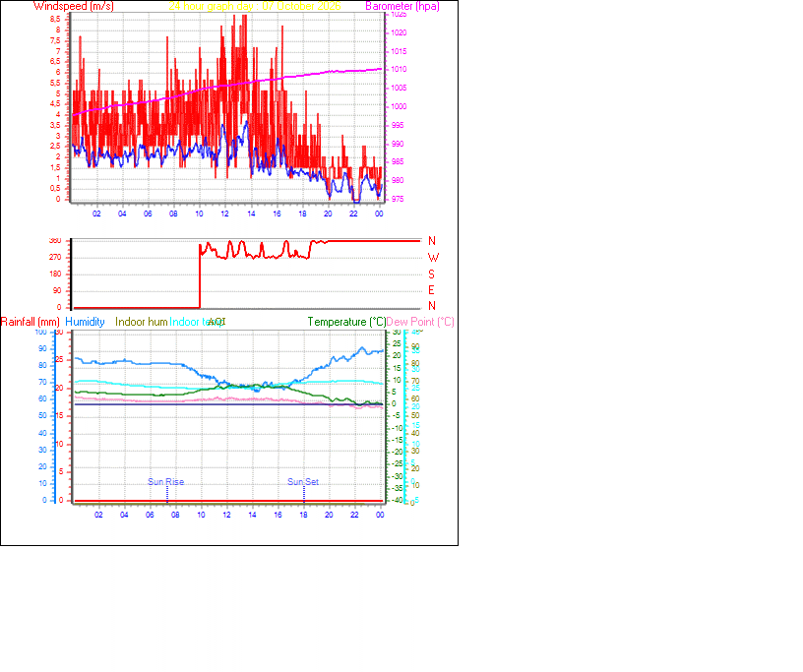Click the "04" hour label under the lower humidity chart
The width and height of the screenshot is (803, 672).
[124, 515]
